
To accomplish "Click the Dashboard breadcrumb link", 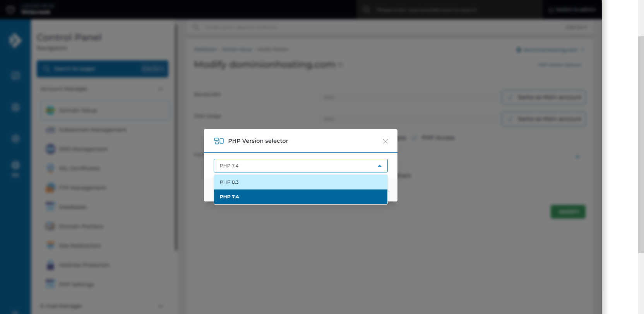I will [205, 49].
